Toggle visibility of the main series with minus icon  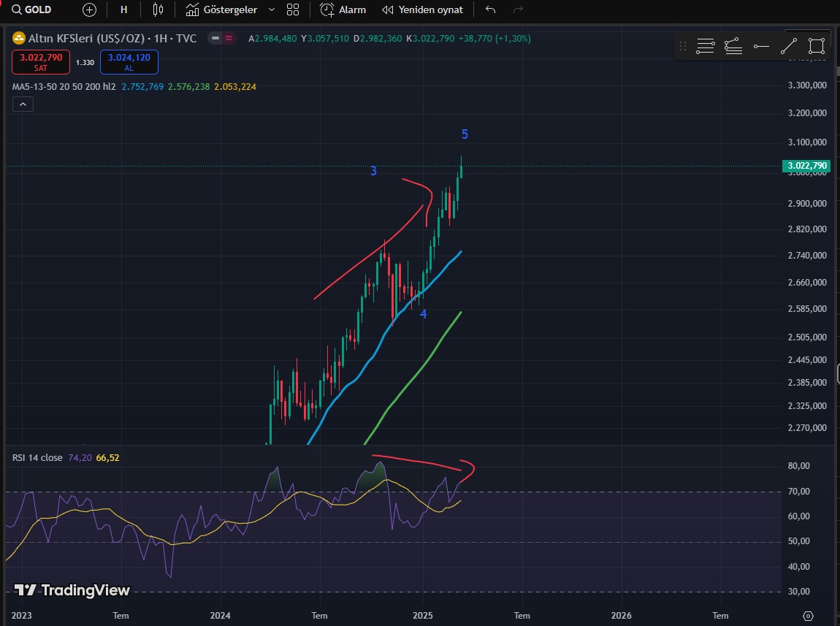pos(215,38)
